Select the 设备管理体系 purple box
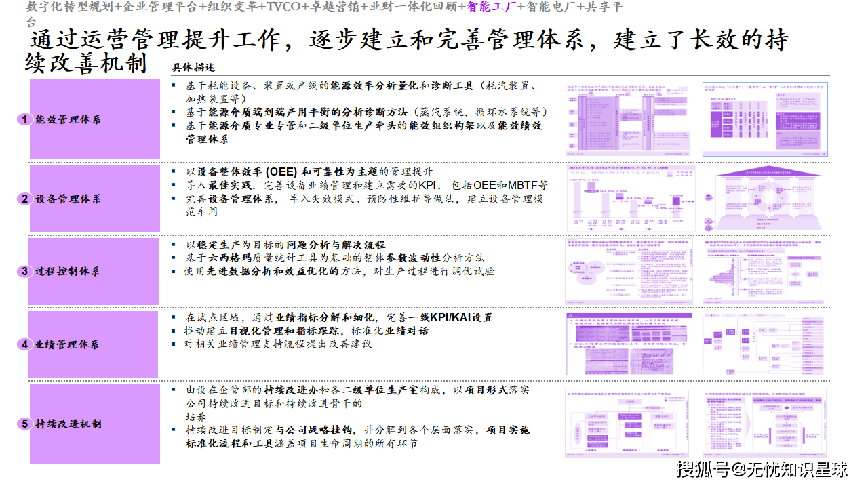Image resolution: width=868 pixels, height=488 pixels. [x=94, y=199]
